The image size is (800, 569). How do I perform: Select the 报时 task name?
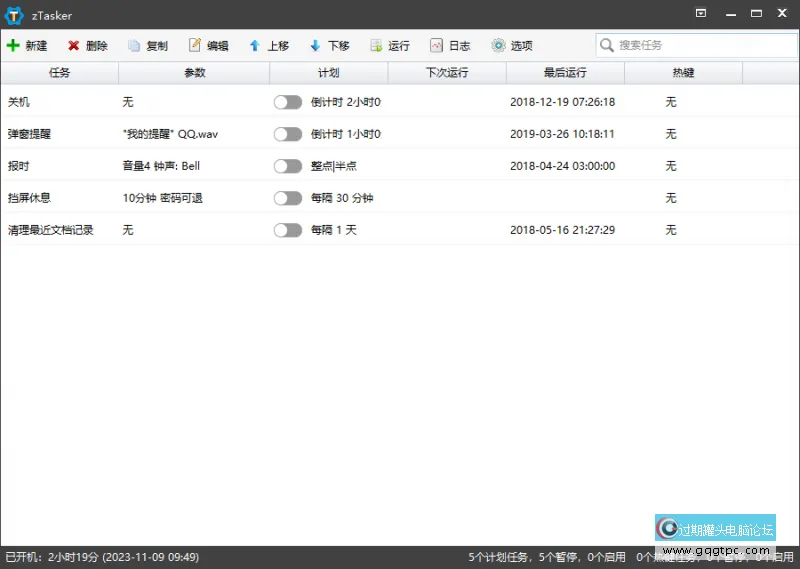click(x=18, y=166)
